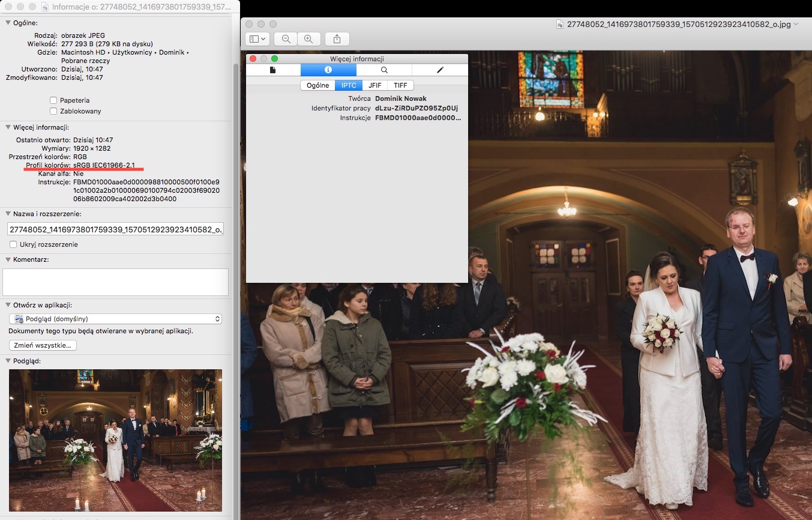Viewport: 812px width, 520px height.
Task: Open the Ogólne tab in inspector
Action: [x=317, y=85]
